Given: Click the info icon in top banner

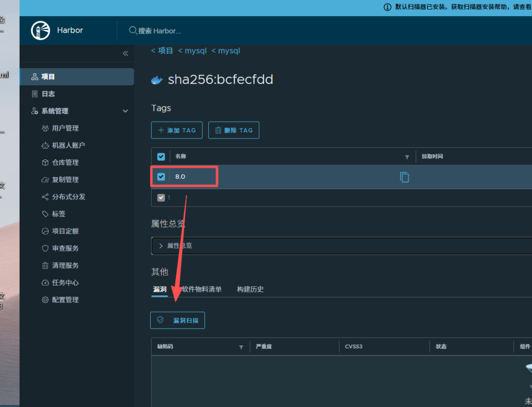Looking at the screenshot, I should (x=387, y=7).
